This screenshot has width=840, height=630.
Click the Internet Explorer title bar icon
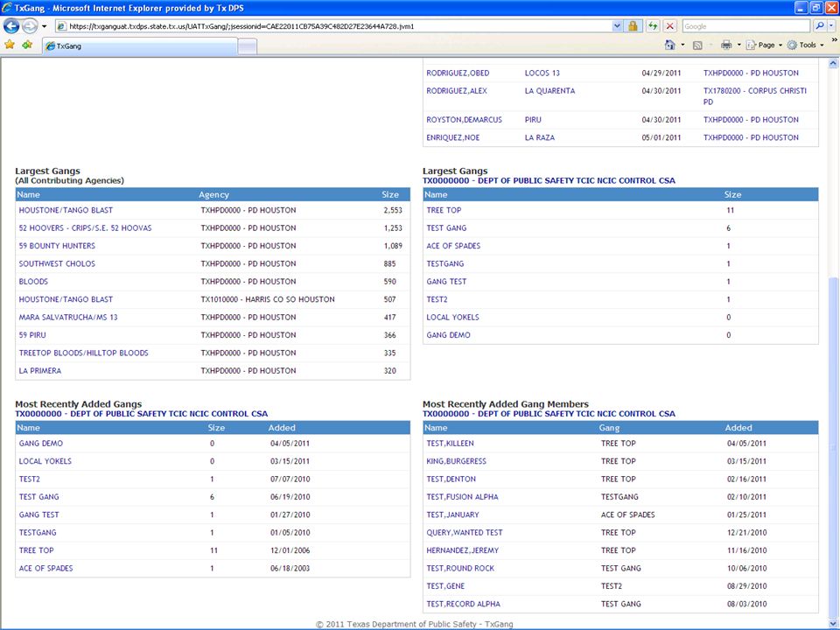pos(7,8)
